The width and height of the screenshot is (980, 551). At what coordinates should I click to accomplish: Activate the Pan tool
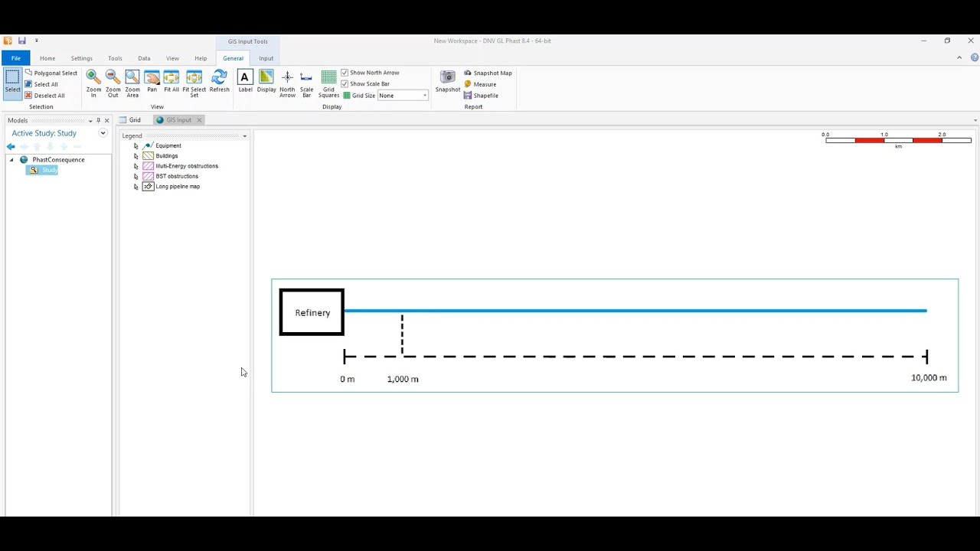pyautogui.click(x=152, y=83)
